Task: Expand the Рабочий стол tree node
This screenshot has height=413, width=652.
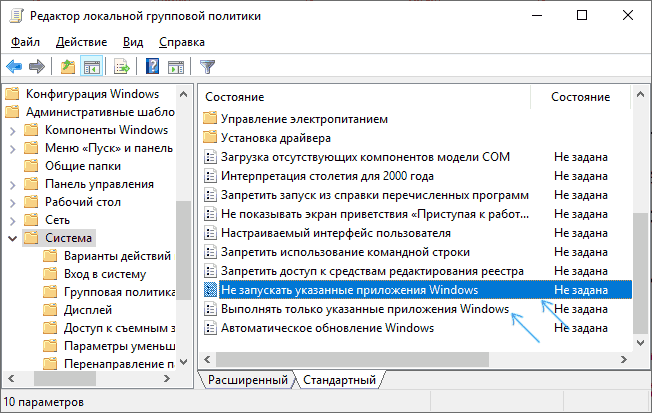Action: coord(12,203)
